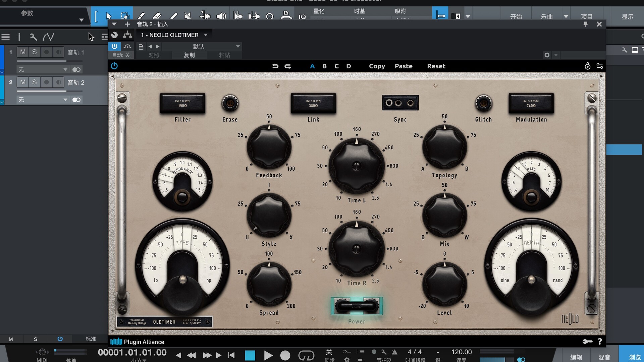Solo track 音轨 2
The image size is (644, 362).
tap(34, 82)
